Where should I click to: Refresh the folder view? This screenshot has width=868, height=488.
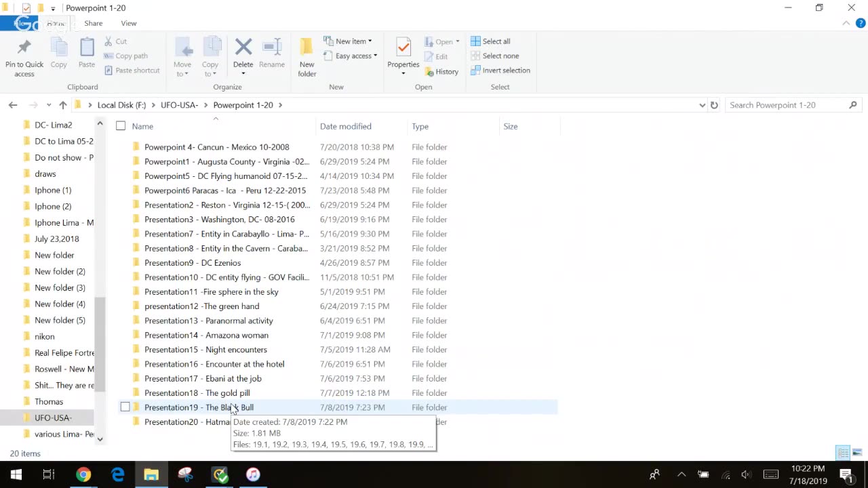pyautogui.click(x=714, y=105)
